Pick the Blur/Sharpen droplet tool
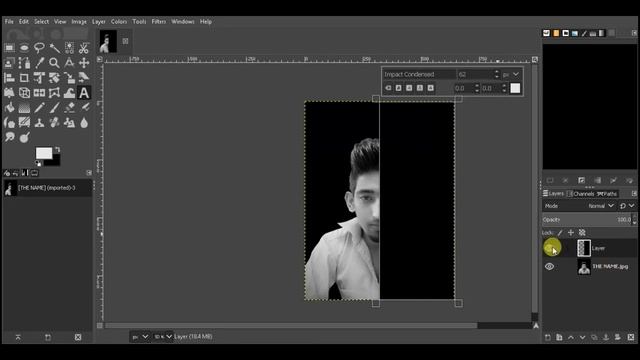This screenshot has height=360, width=640. pos(84,122)
